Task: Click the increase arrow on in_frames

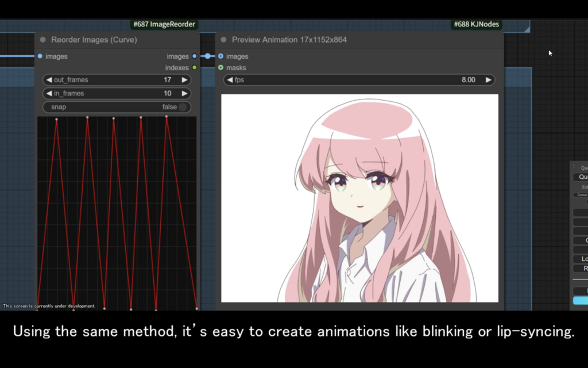Action: click(x=184, y=94)
